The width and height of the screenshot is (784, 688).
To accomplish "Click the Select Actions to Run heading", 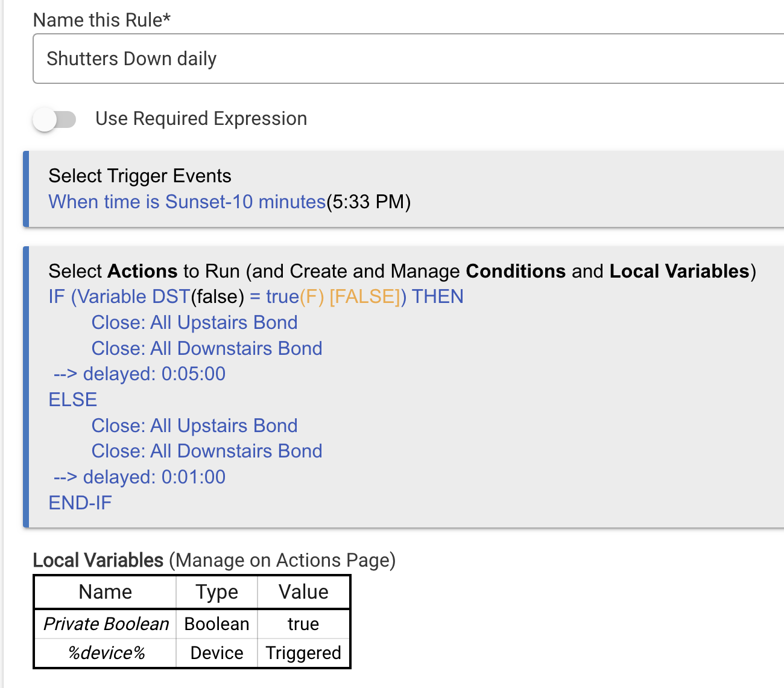I will 402,271.
